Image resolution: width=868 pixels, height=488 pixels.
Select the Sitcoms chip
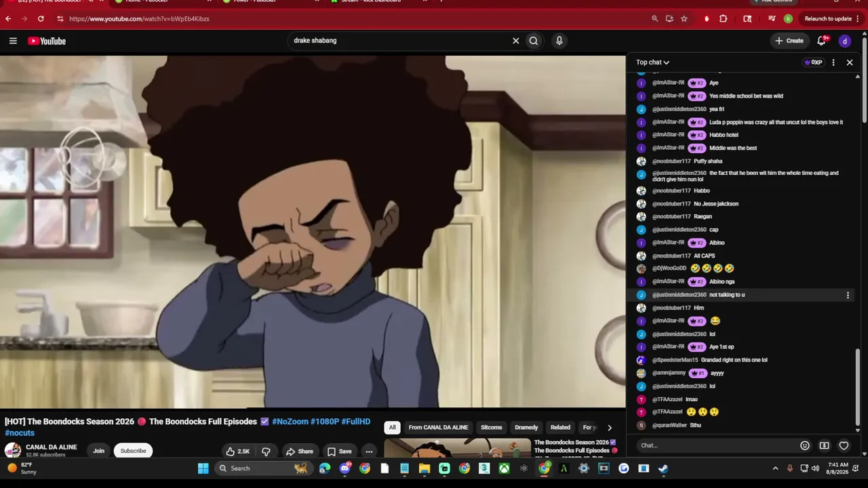pos(491,428)
